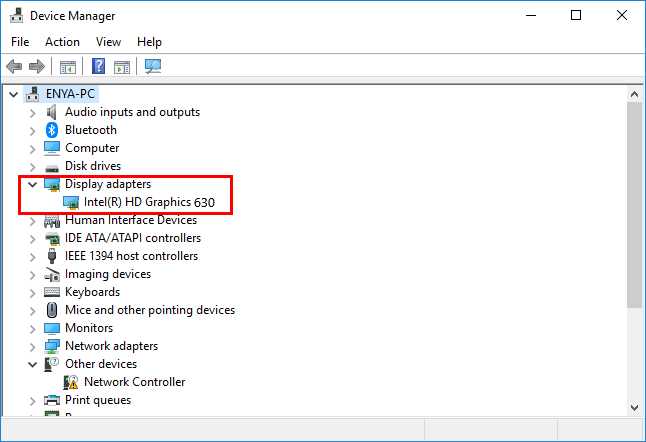
Task: Open the Help question-mark toolbar icon
Action: click(98, 66)
